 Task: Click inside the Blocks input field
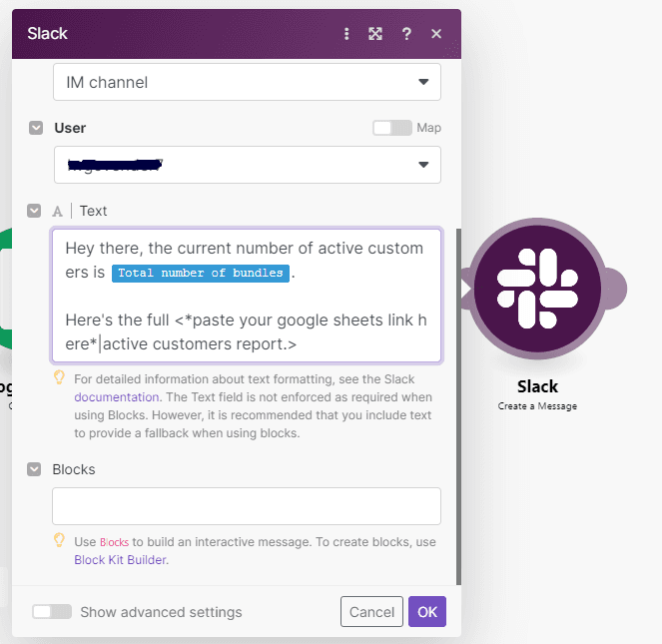pos(247,506)
